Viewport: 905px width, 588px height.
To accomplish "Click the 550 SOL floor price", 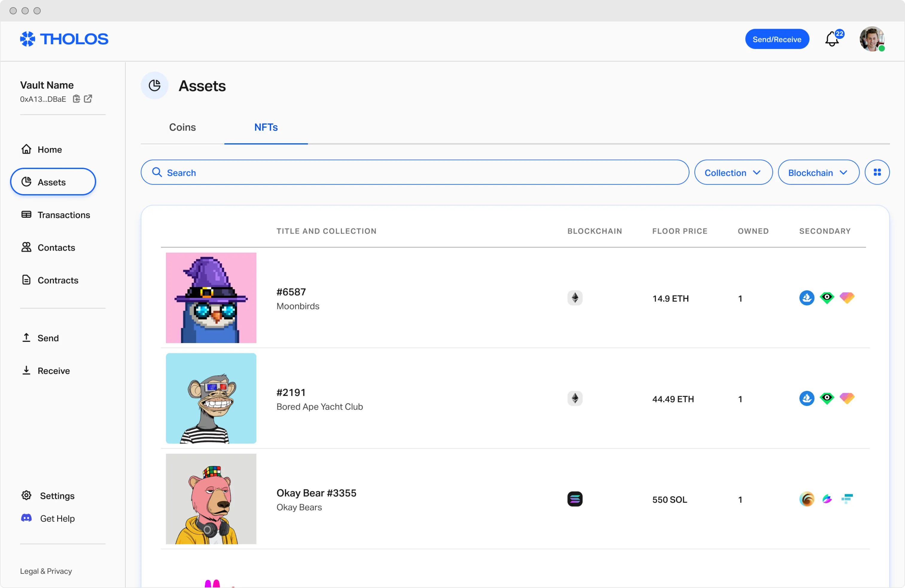I will pos(670,500).
